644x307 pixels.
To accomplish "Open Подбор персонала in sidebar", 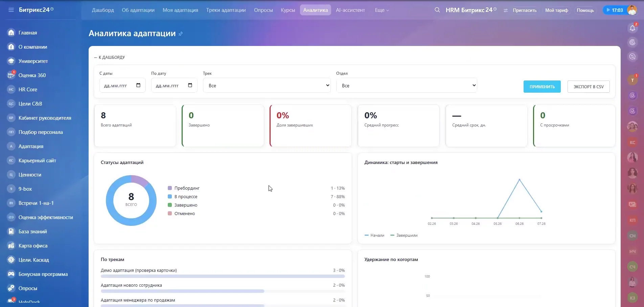I will click(x=41, y=132).
